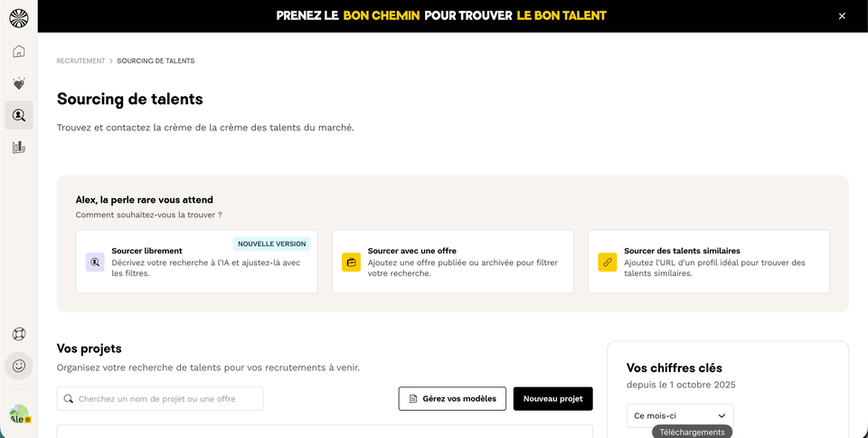The height and width of the screenshot is (438, 868).
Task: Choose the Sourcer avec une offre card
Action: pos(452,262)
